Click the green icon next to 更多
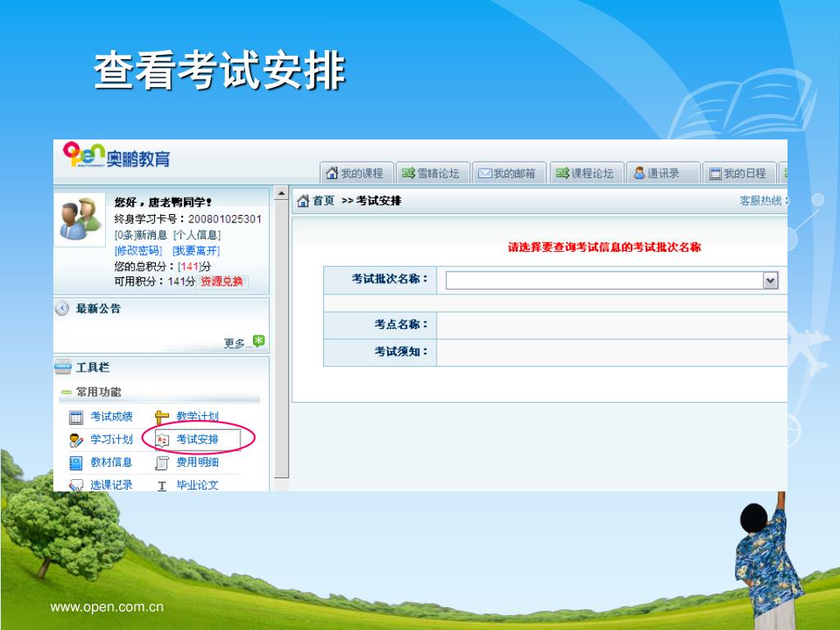The height and width of the screenshot is (630, 840). 258,340
